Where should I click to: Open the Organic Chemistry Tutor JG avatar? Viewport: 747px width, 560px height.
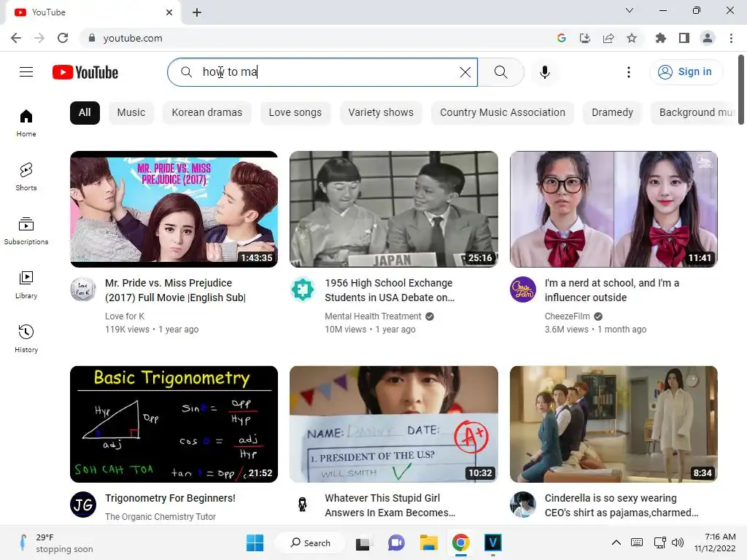tap(83, 505)
